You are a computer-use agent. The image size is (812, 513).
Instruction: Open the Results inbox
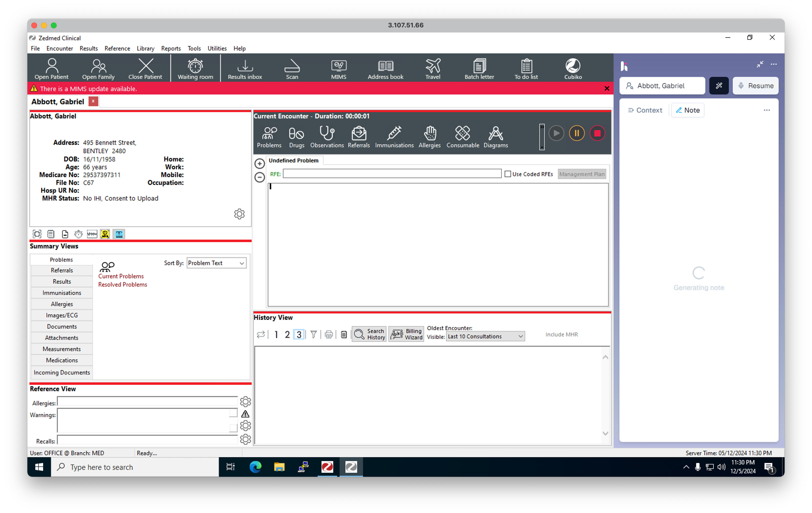(245, 69)
